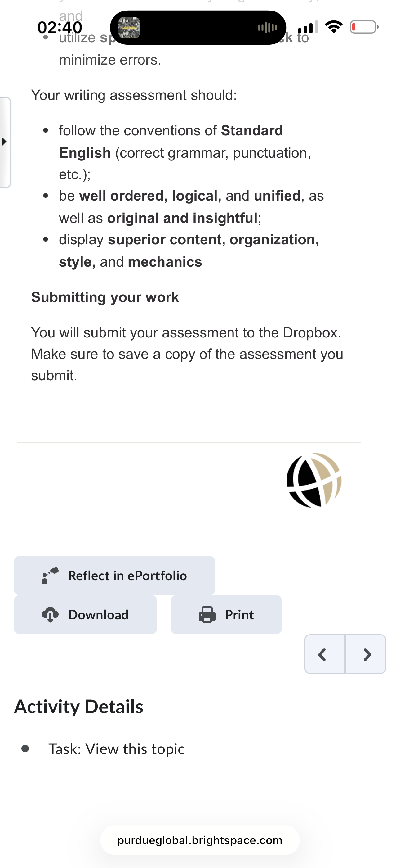Tap the Submitting your work heading

(x=105, y=297)
